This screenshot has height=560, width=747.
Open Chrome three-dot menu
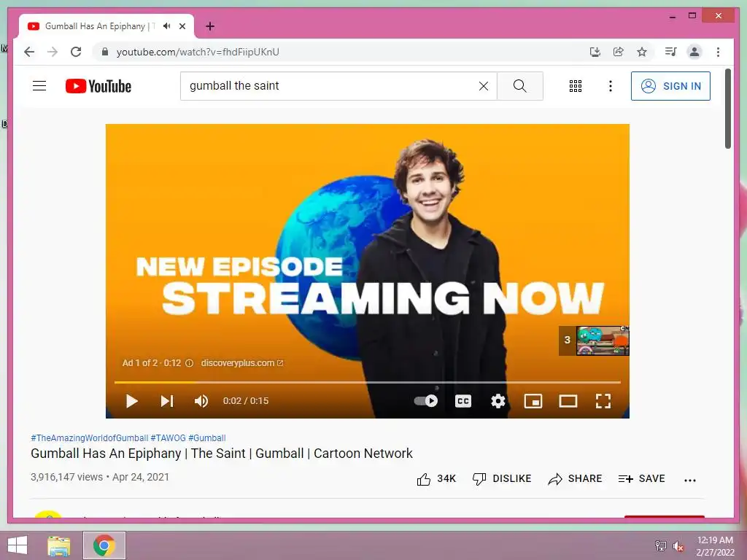718,52
